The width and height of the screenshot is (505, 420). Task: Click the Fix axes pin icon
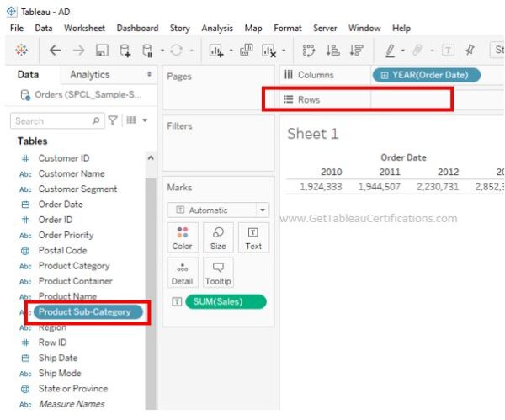coord(470,50)
